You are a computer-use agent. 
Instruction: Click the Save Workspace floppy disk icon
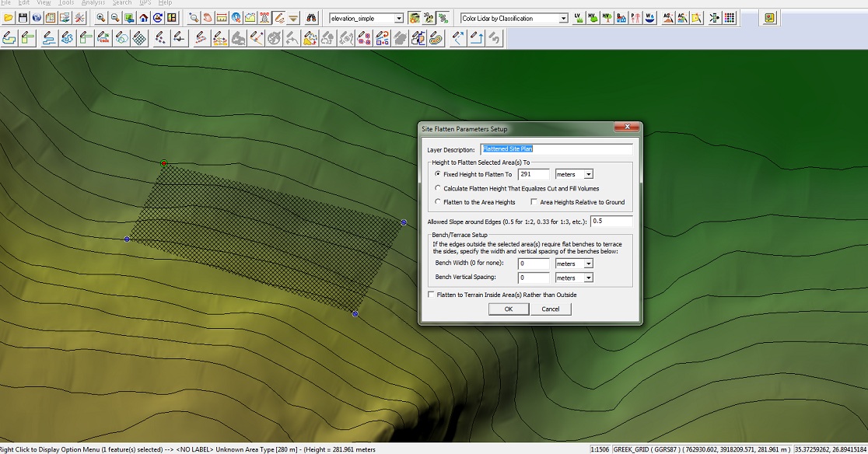22,18
